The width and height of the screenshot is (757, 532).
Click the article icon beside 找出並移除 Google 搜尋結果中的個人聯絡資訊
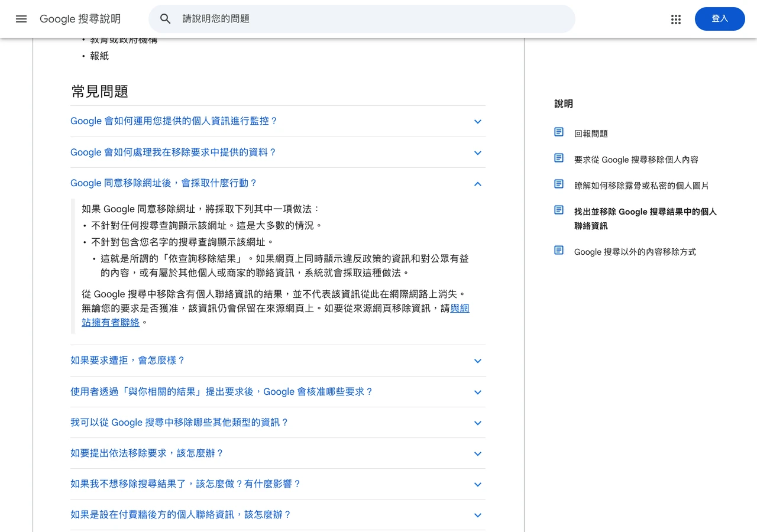tap(559, 210)
